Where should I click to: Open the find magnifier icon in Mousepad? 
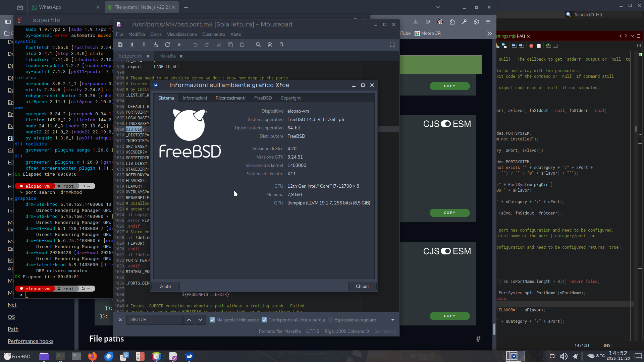click(258, 45)
